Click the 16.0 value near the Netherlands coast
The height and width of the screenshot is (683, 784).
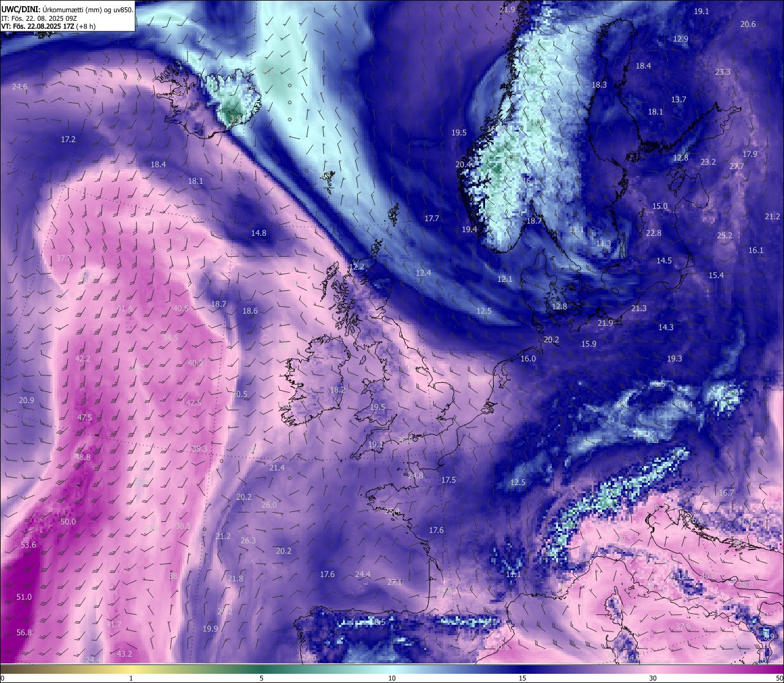pyautogui.click(x=528, y=359)
